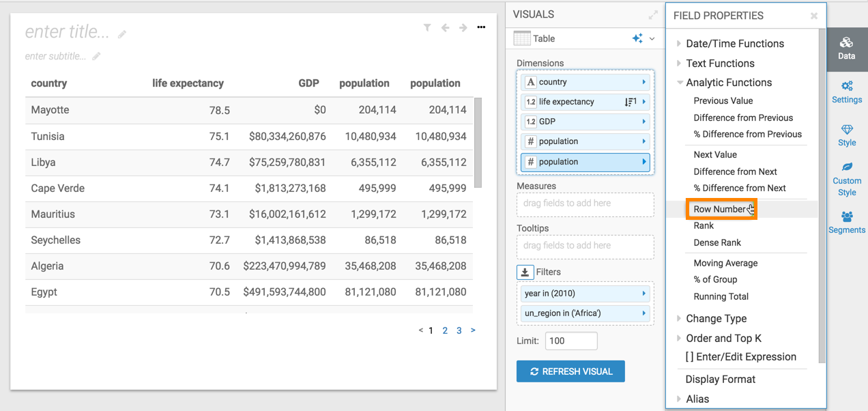Open the Table visual type dropdown

(652, 39)
